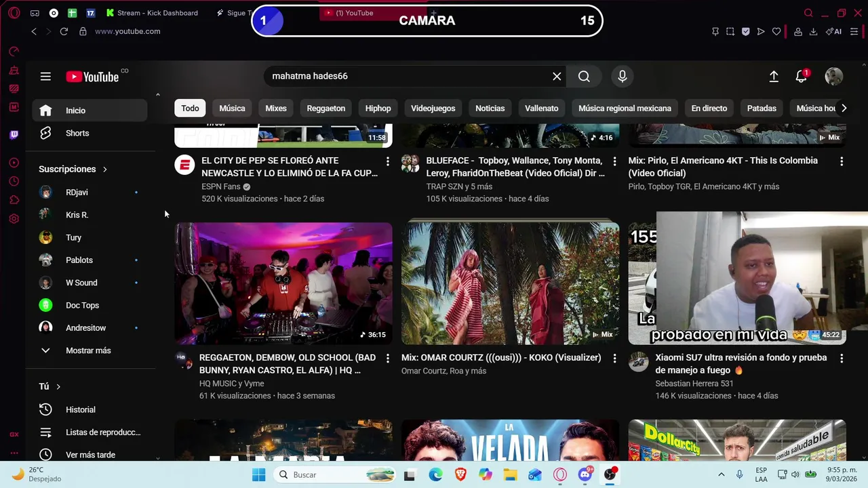Open the Opera profile icon
The height and width of the screenshot is (488, 868).
[798, 31]
